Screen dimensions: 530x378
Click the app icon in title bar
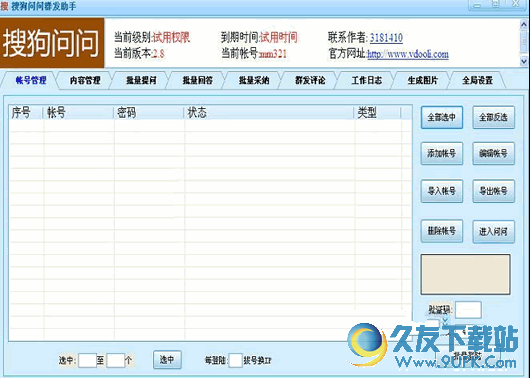click(x=4, y=6)
